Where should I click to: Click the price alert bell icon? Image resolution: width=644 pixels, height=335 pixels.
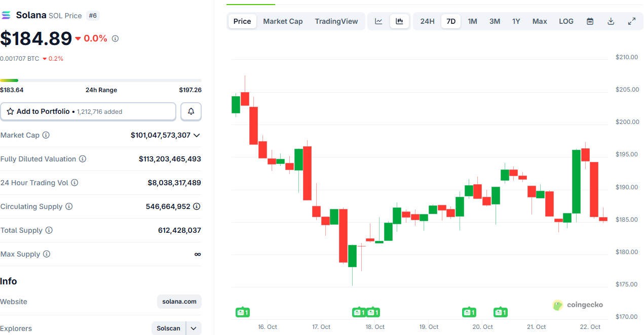pos(191,111)
